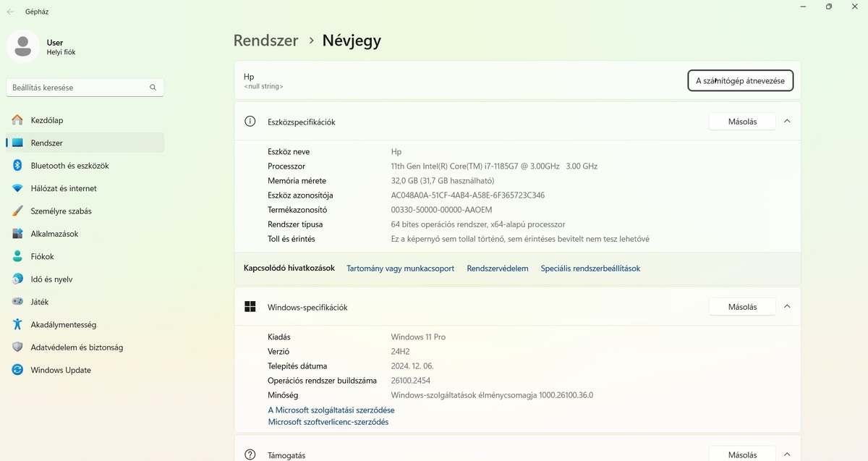Click the search magnifier icon
The width and height of the screenshot is (868, 461).
(153, 88)
